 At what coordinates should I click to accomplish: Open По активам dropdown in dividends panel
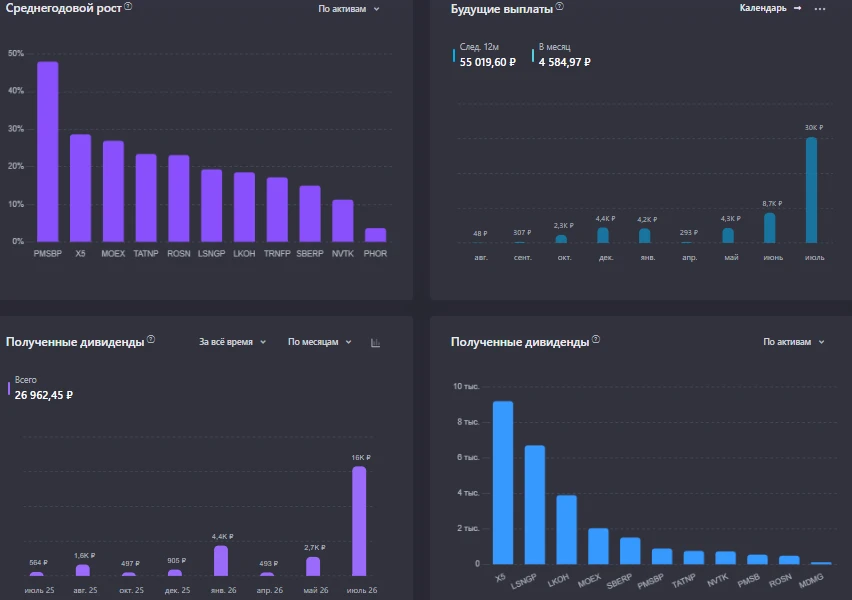click(x=793, y=342)
